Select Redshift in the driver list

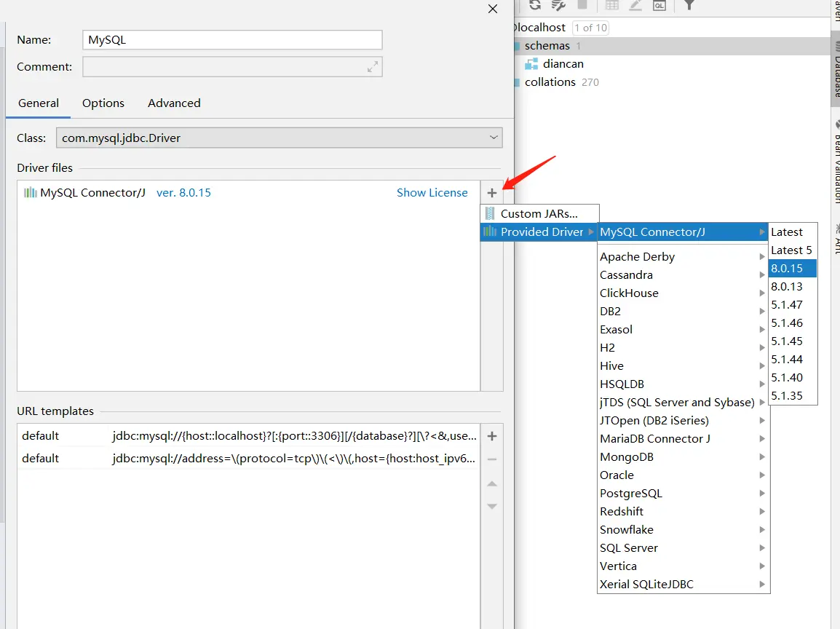click(683, 512)
